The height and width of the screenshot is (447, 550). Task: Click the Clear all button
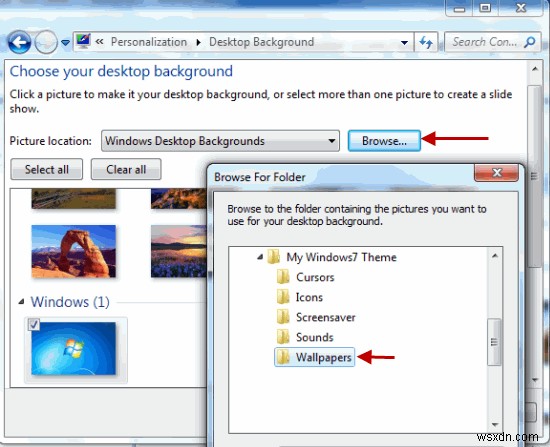[x=126, y=169]
